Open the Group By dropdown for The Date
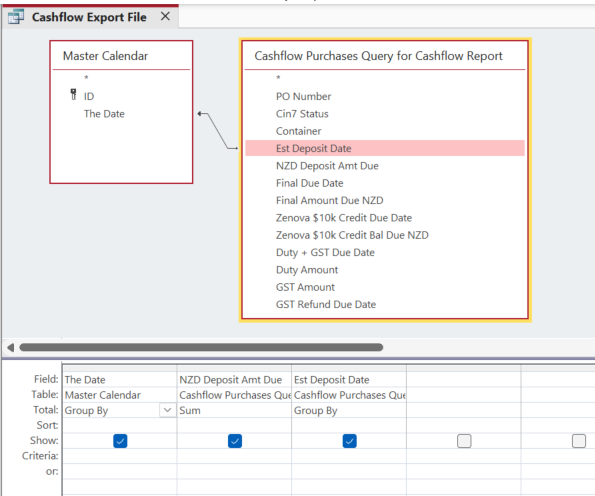 167,410
